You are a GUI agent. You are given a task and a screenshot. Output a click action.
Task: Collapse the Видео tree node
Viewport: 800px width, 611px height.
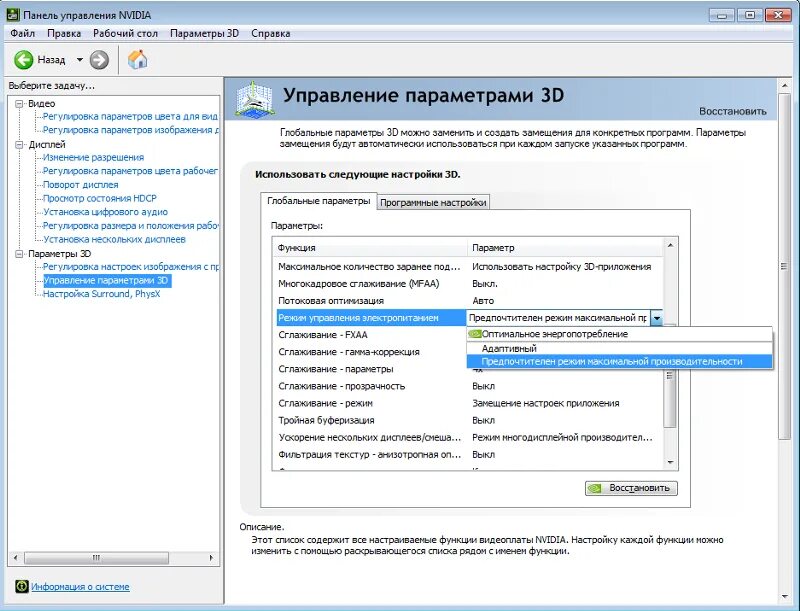[x=19, y=104]
